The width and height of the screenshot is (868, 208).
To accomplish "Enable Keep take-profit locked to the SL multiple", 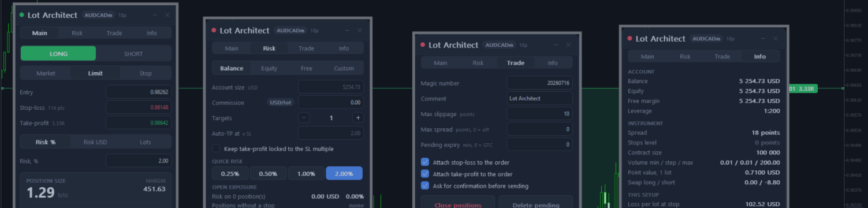I will point(216,148).
